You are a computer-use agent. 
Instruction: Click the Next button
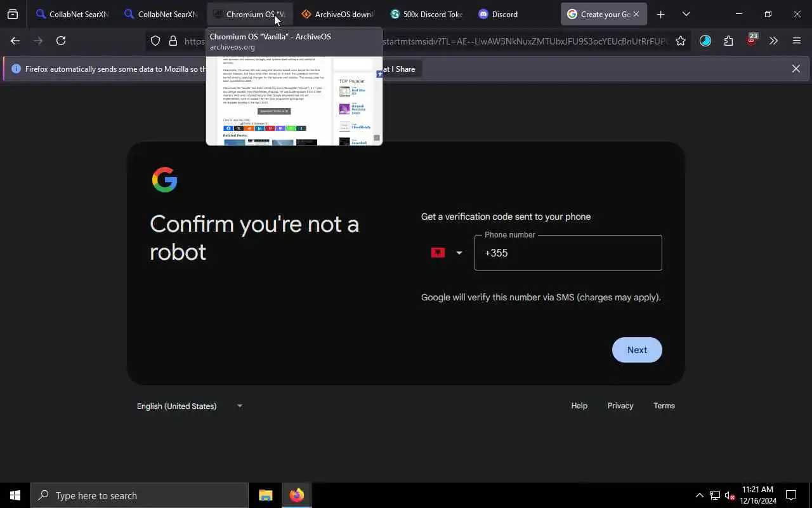click(x=637, y=350)
